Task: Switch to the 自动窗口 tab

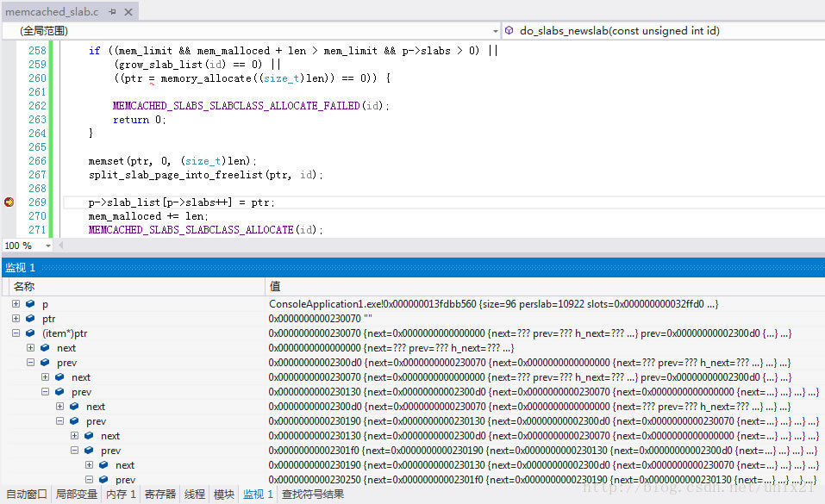Action: tap(27, 494)
